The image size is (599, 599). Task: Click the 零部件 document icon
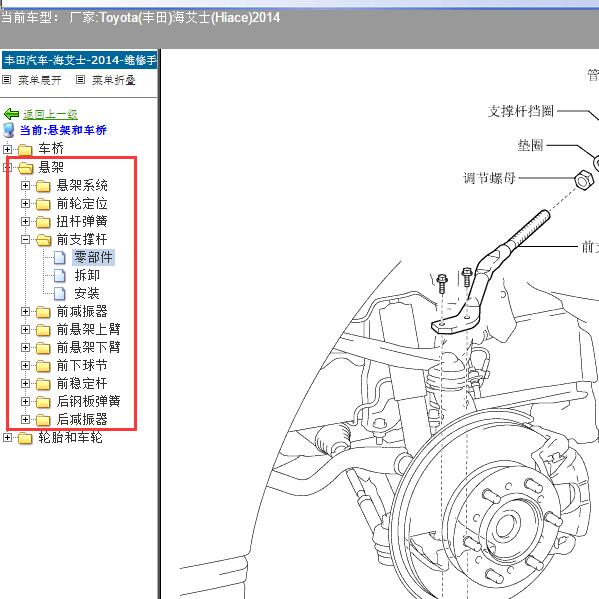[59, 257]
